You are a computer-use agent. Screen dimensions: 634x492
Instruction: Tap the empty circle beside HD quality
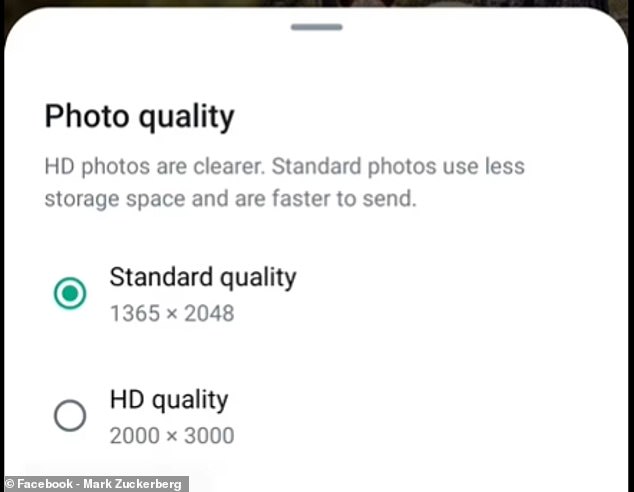[x=70, y=415]
